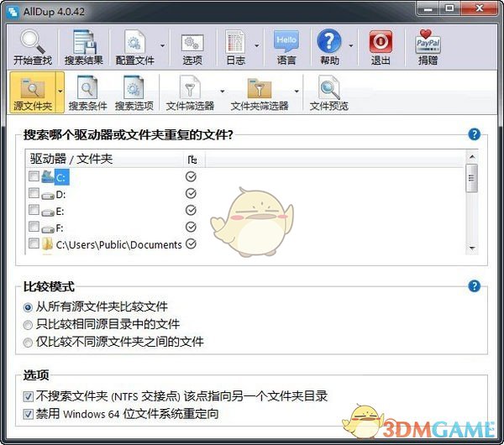Select the F: drive label
504x445 pixels.
tap(60, 228)
